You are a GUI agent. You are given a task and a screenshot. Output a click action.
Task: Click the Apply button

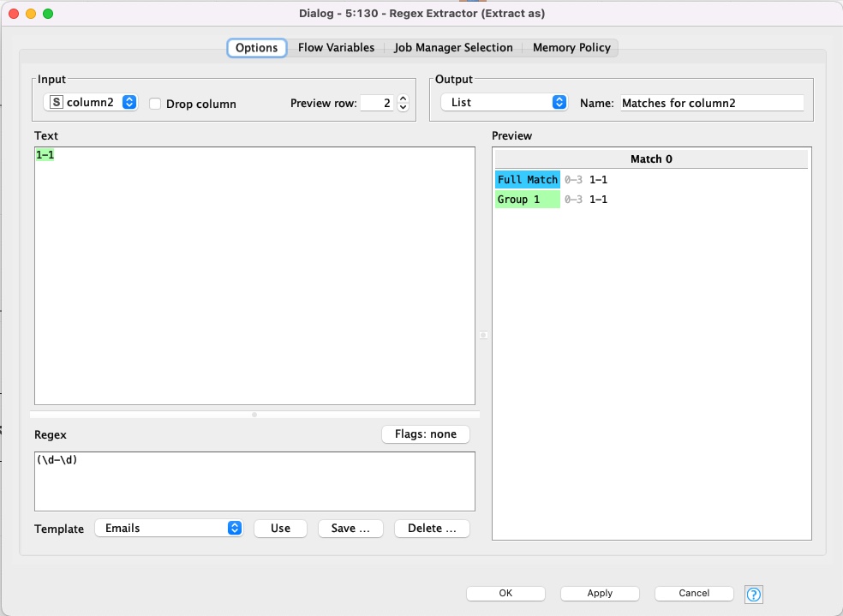point(600,593)
